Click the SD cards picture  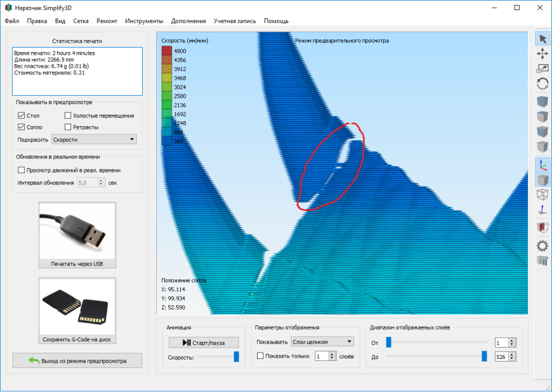77,306
